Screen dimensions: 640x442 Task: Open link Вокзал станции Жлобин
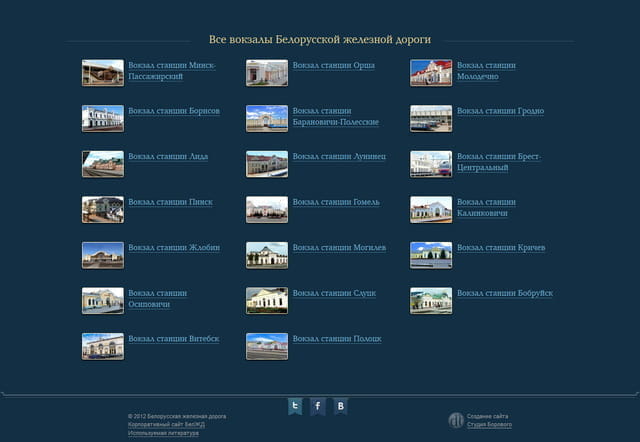click(x=174, y=247)
